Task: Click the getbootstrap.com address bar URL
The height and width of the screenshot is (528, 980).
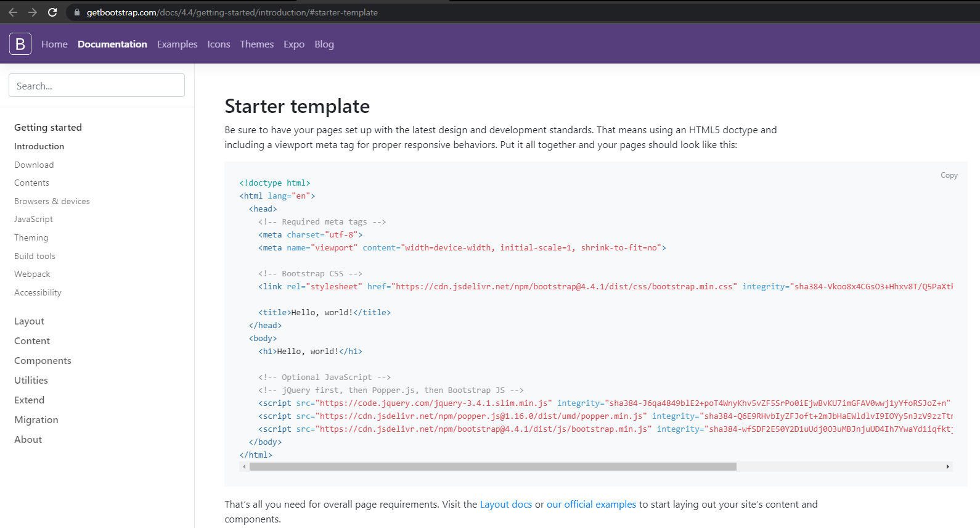Action: pyautogui.click(x=232, y=12)
